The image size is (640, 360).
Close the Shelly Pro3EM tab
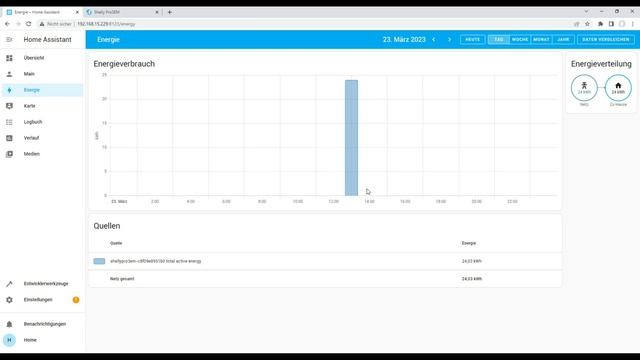point(157,12)
